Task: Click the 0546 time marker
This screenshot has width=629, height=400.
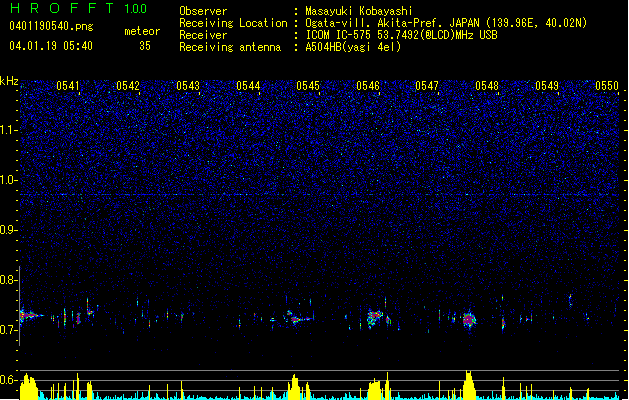Action: tap(368, 86)
